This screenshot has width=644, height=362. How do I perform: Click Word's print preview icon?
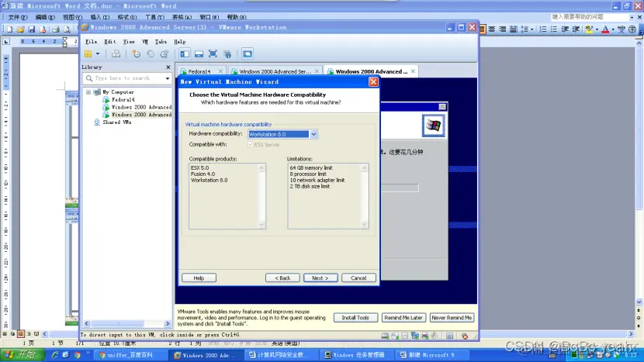(x=67, y=29)
